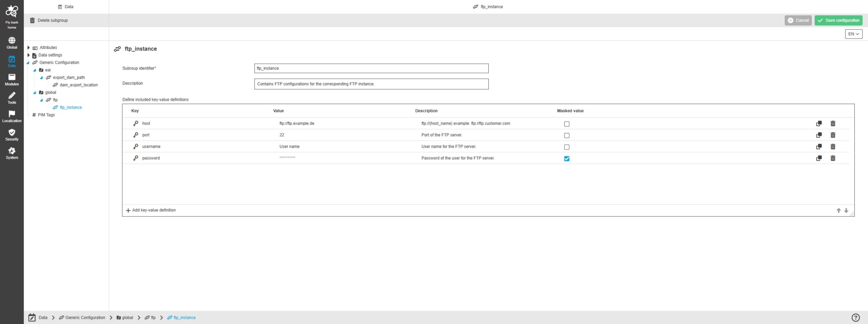868x324 pixels.
Task: Enable masked value for host
Action: (x=567, y=124)
